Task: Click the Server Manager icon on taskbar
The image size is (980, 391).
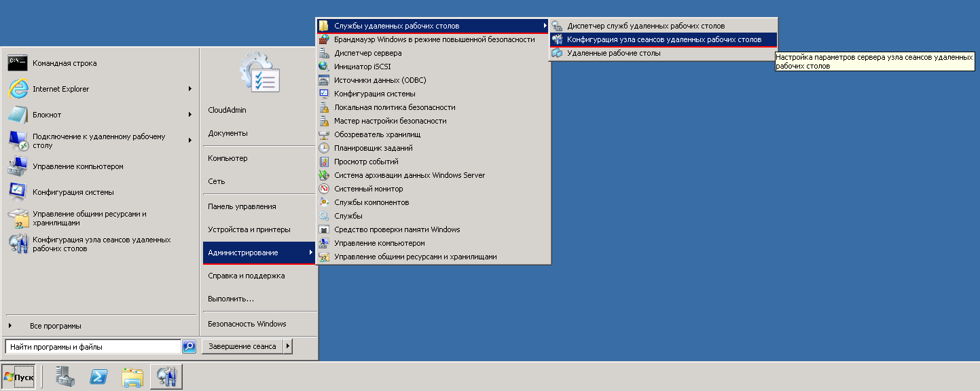Action: (x=66, y=376)
